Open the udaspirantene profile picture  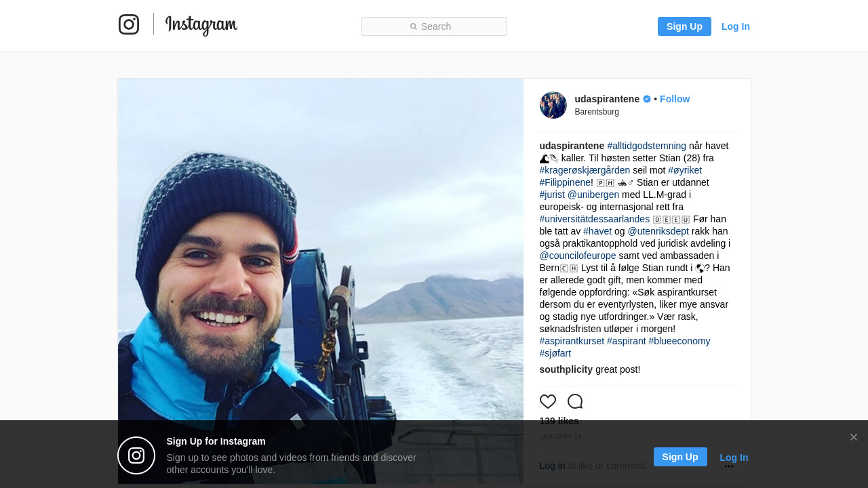[x=553, y=105]
